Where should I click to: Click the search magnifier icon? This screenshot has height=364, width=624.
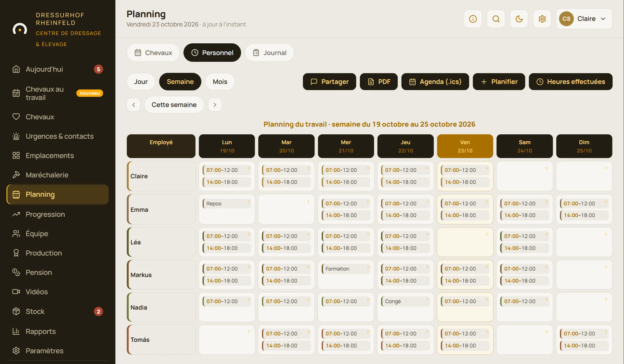coord(496,19)
